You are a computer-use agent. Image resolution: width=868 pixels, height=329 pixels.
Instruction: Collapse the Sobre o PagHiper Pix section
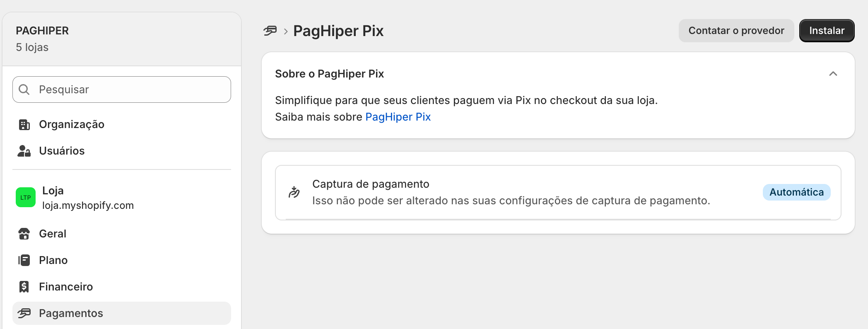coord(833,74)
